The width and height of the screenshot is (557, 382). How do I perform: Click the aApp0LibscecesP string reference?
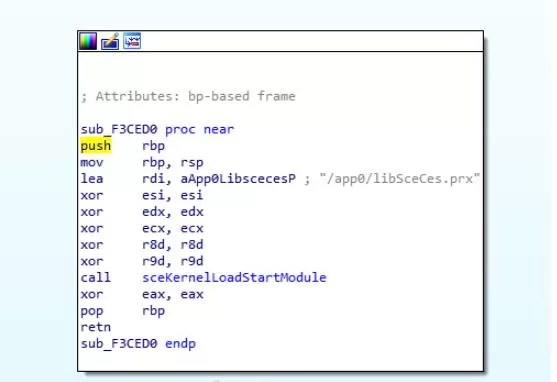tap(238, 179)
